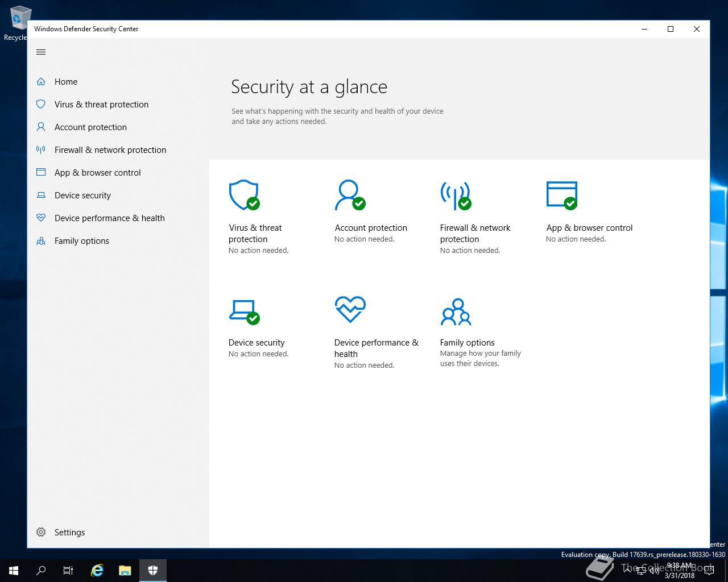
Task: Click the shield icon in sidebar
Action: click(41, 105)
